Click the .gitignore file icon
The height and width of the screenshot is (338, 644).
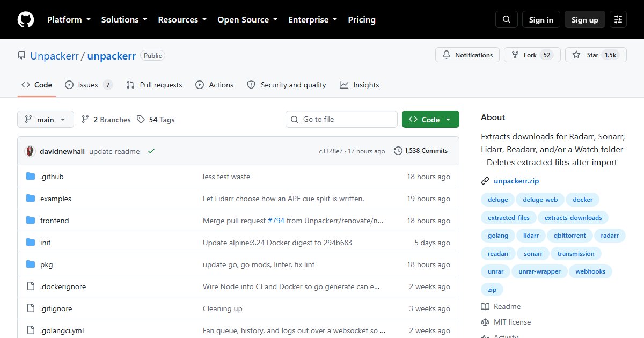[31, 308]
